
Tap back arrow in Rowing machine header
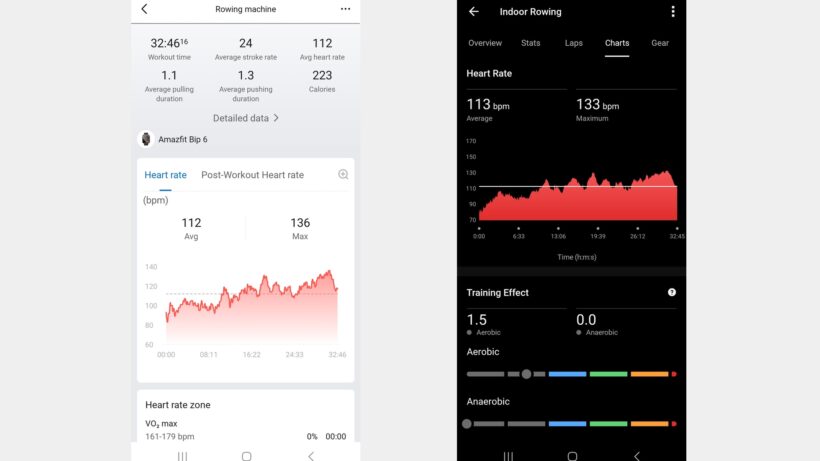144,9
